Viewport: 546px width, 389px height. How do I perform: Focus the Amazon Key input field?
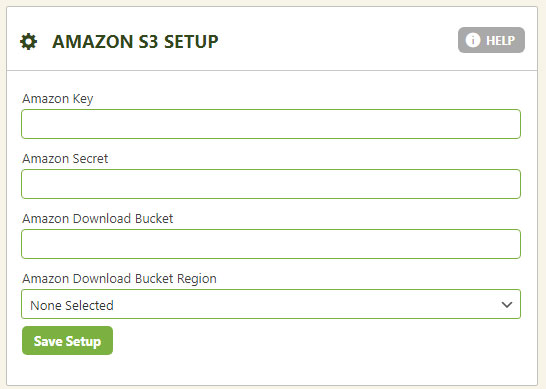tap(271, 124)
